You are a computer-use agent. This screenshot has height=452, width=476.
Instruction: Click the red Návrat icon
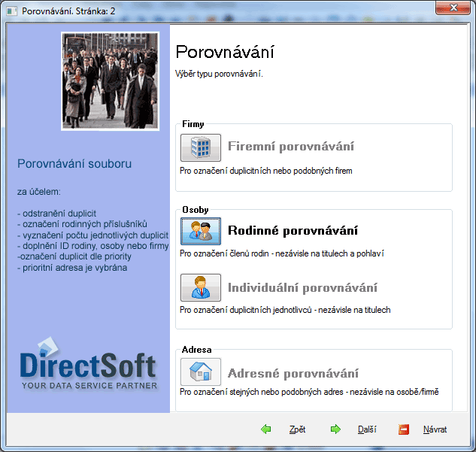(x=404, y=429)
